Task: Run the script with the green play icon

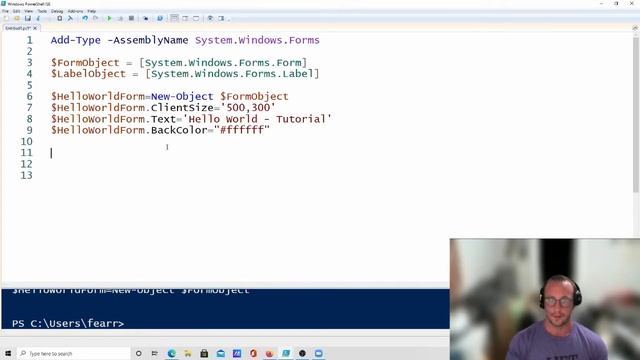Action: click(x=109, y=18)
